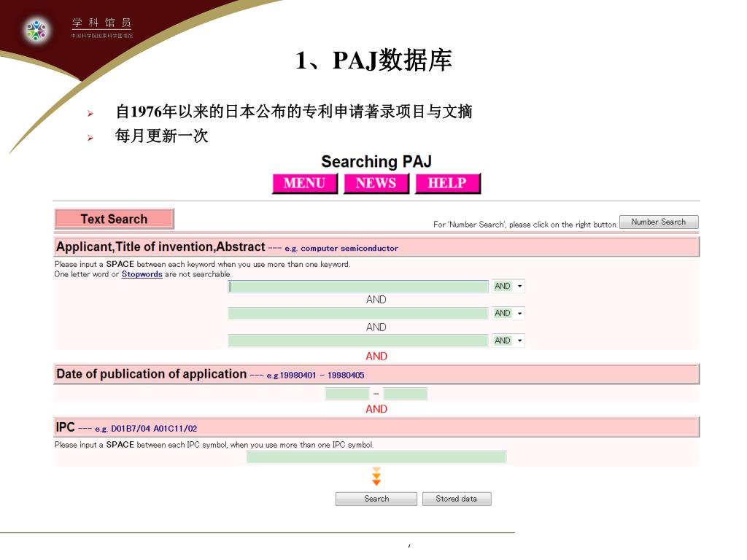Expand the third keyword row's AND dropdown
747x560 pixels.
click(x=508, y=341)
